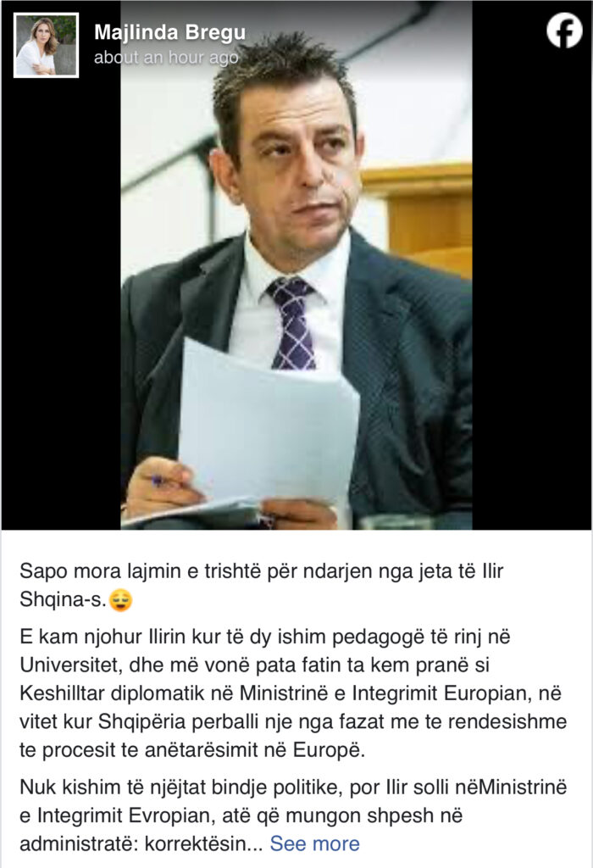
Task: Select the paragraph starting 'Sapo mora lajmin'
Action: 261,586
